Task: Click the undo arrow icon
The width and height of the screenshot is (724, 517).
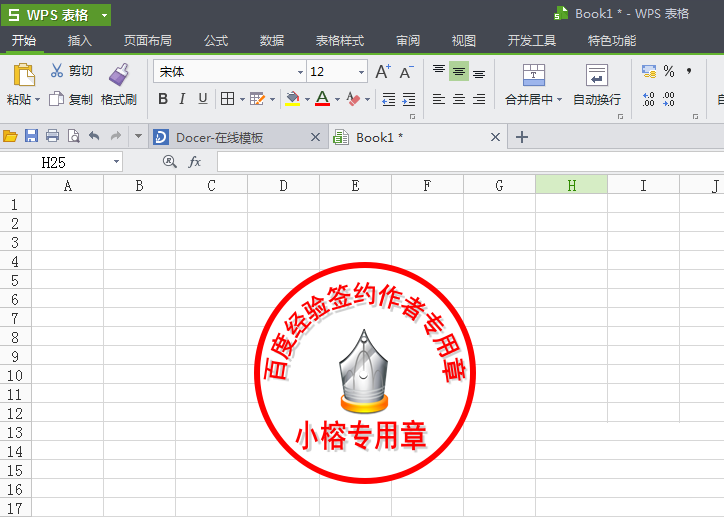Action: tap(94, 136)
